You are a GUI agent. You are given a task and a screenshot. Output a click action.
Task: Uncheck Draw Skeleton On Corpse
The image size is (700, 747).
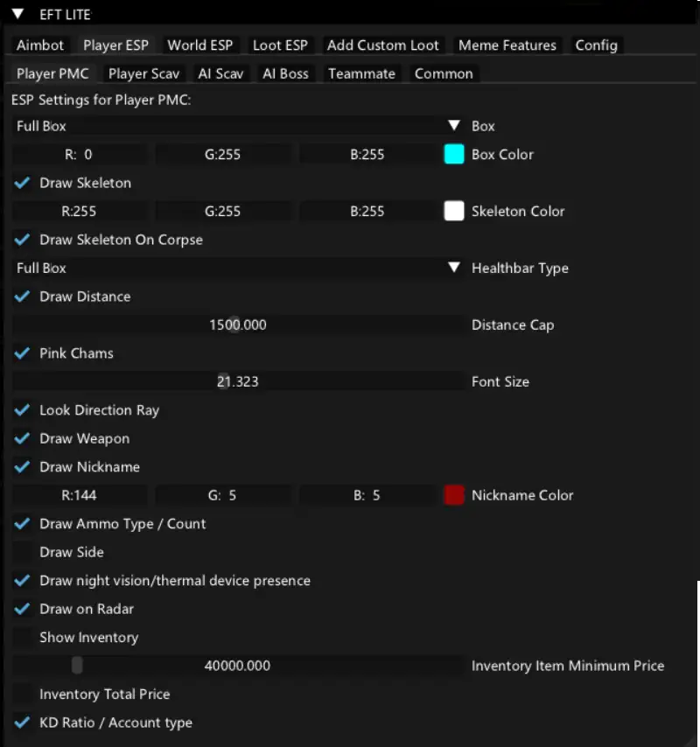(23, 240)
